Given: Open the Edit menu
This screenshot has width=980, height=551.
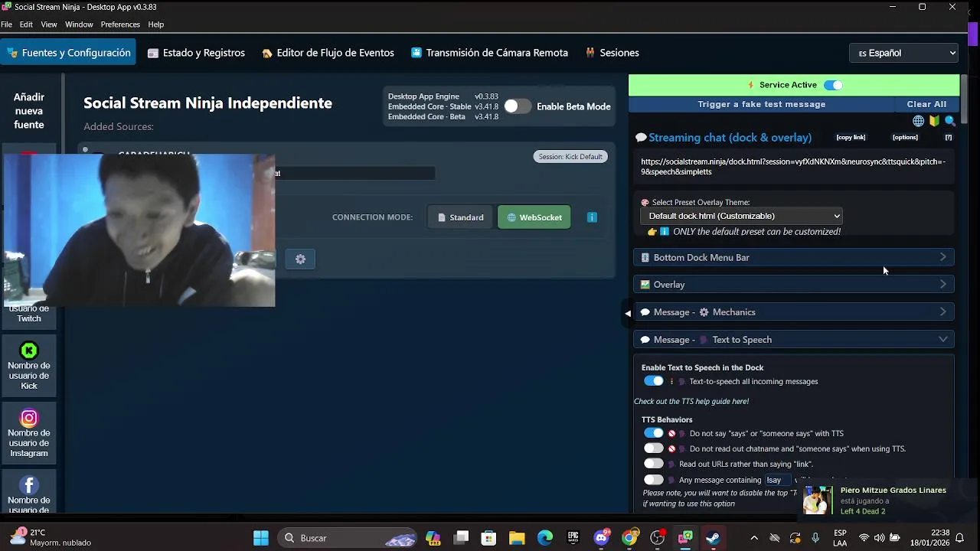Looking at the screenshot, I should coord(26,24).
